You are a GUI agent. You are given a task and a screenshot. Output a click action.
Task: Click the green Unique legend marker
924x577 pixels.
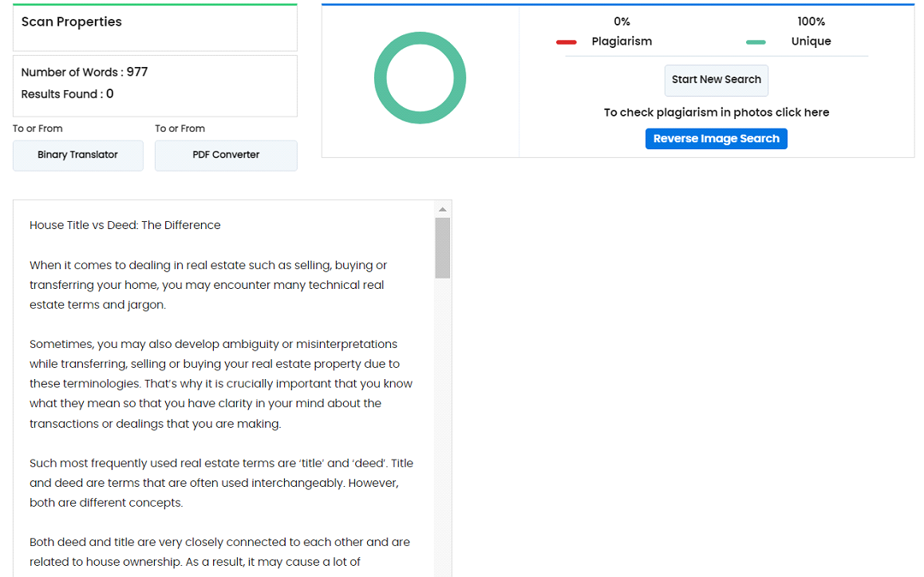click(x=756, y=42)
